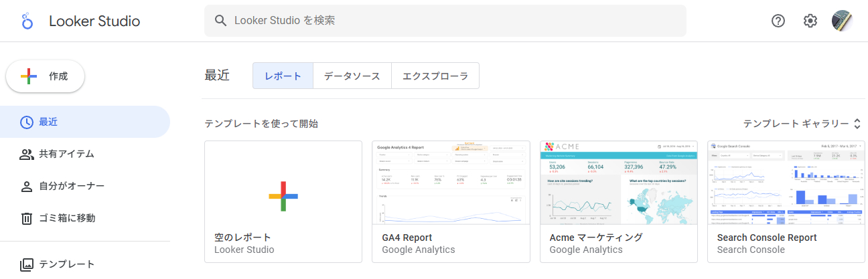868x279 pixels.
Task: Click the Looker Studio title text
Action: [x=94, y=21]
